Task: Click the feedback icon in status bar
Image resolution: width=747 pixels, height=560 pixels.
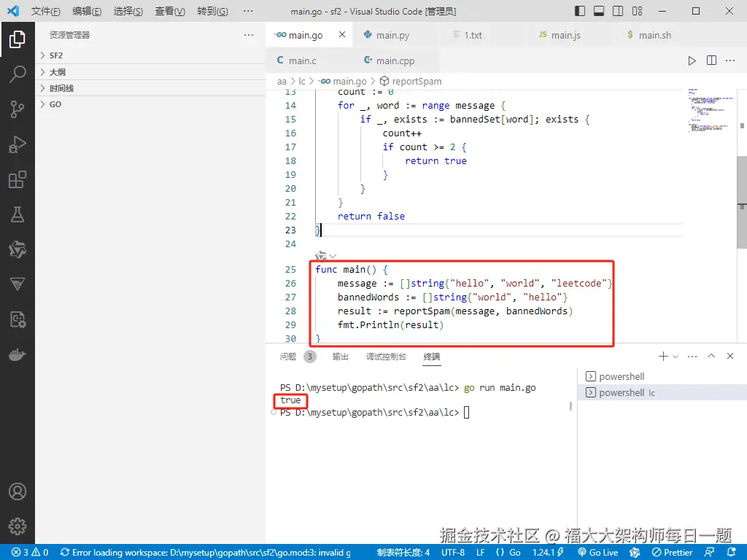Action: coord(709,553)
